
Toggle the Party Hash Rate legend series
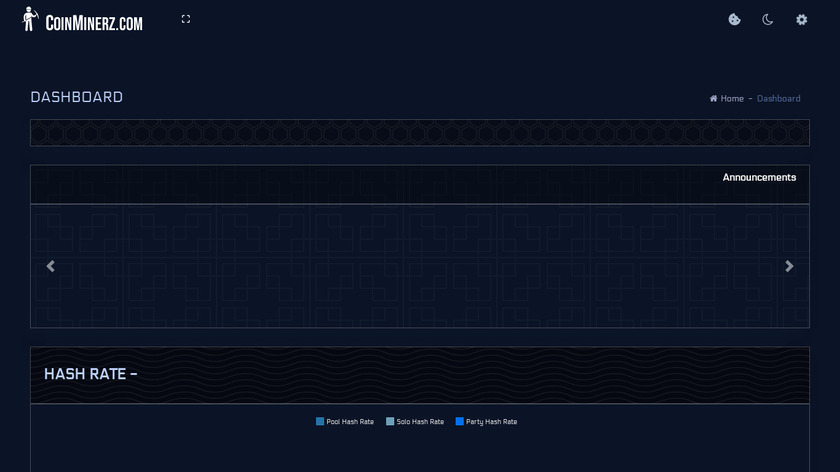click(486, 422)
